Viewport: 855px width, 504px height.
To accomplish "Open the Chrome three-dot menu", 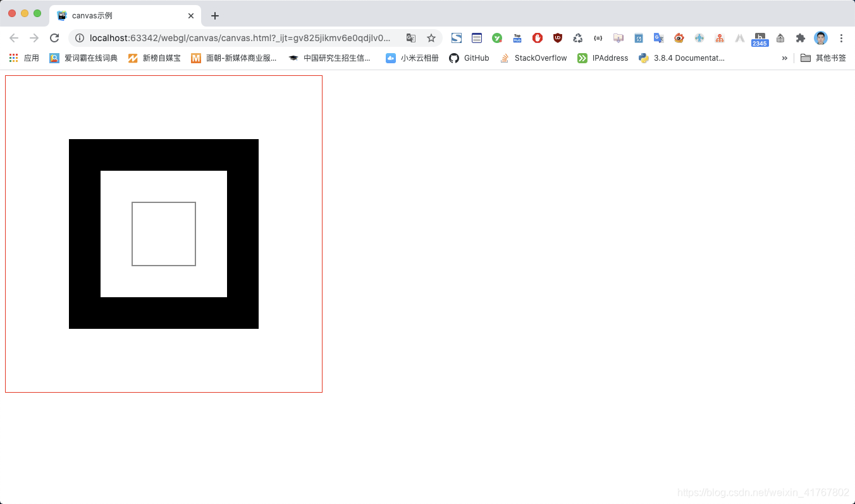I will (x=841, y=38).
